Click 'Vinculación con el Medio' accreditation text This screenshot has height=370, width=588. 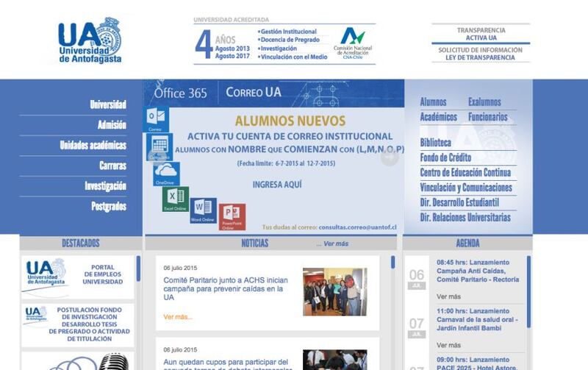(x=293, y=57)
